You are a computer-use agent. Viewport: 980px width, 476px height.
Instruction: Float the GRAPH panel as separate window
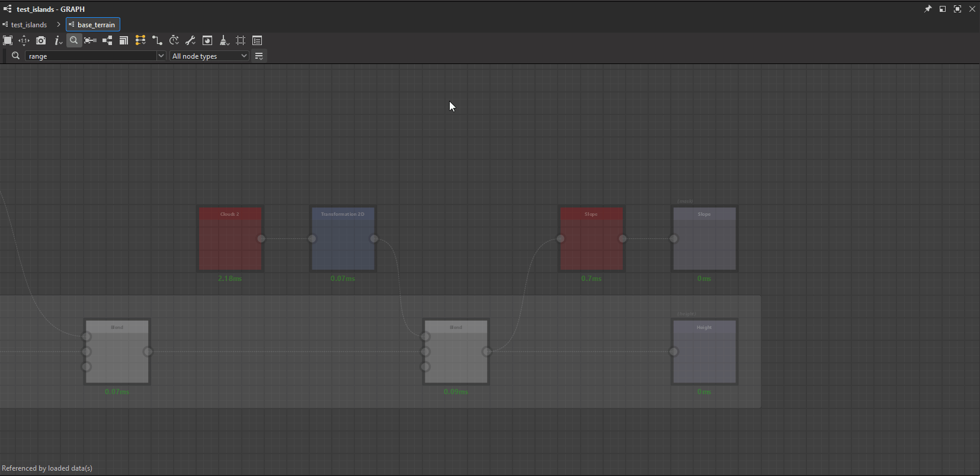coord(943,9)
